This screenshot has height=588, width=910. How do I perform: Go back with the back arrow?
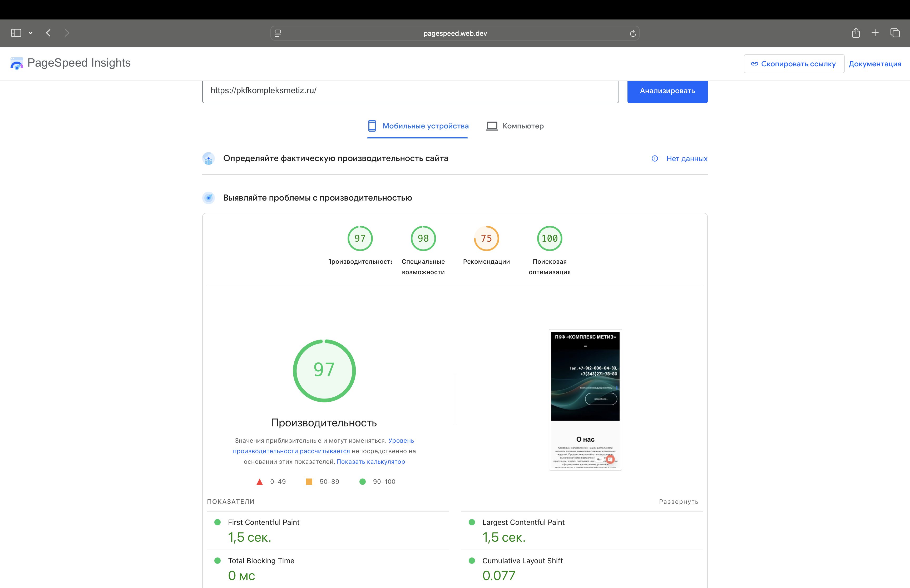pos(48,33)
